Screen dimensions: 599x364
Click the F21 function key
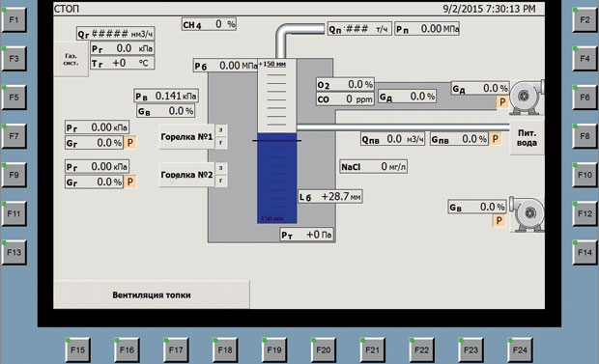tap(373, 350)
